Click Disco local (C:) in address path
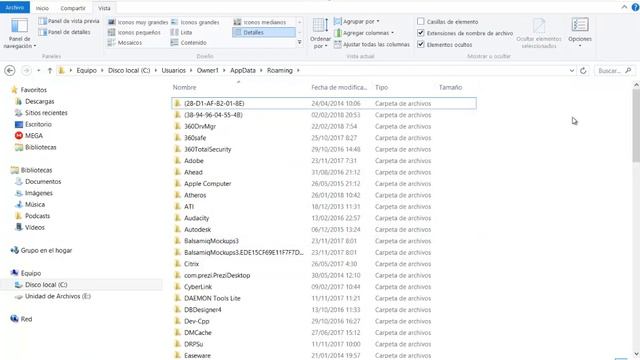 (129, 71)
